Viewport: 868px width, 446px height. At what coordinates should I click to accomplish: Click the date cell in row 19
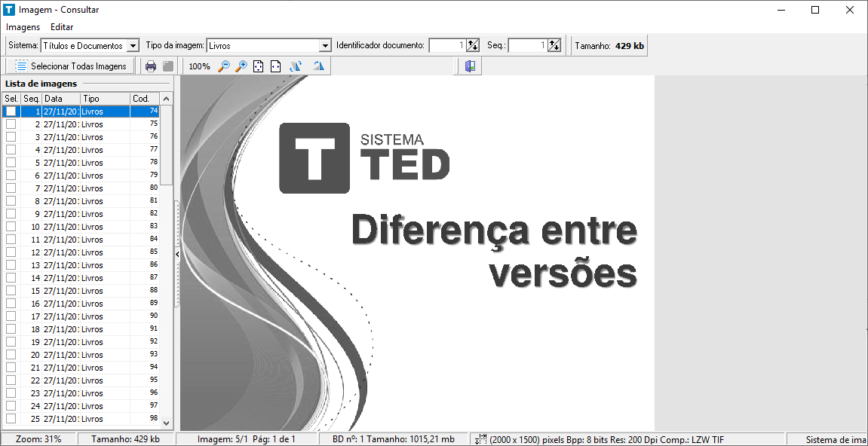pyautogui.click(x=61, y=342)
